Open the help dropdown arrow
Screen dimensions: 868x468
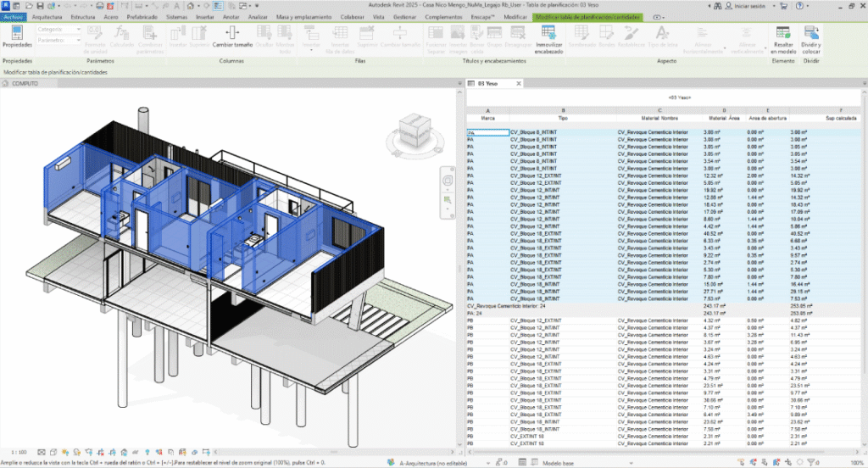(809, 6)
